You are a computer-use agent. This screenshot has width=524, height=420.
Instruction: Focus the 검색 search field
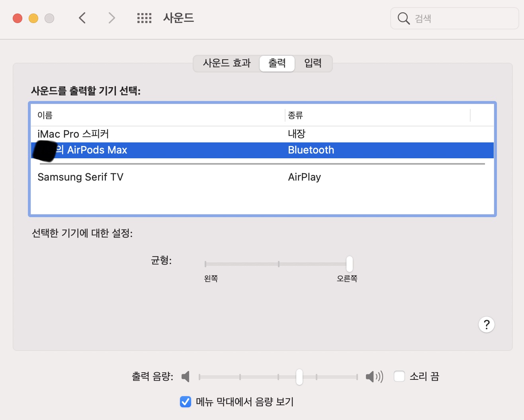454,18
